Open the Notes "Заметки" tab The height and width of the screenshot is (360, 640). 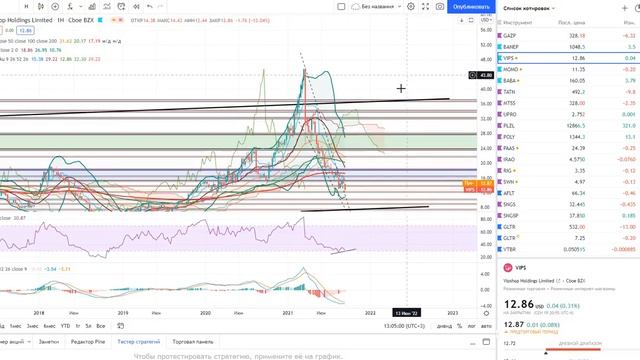(x=49, y=342)
